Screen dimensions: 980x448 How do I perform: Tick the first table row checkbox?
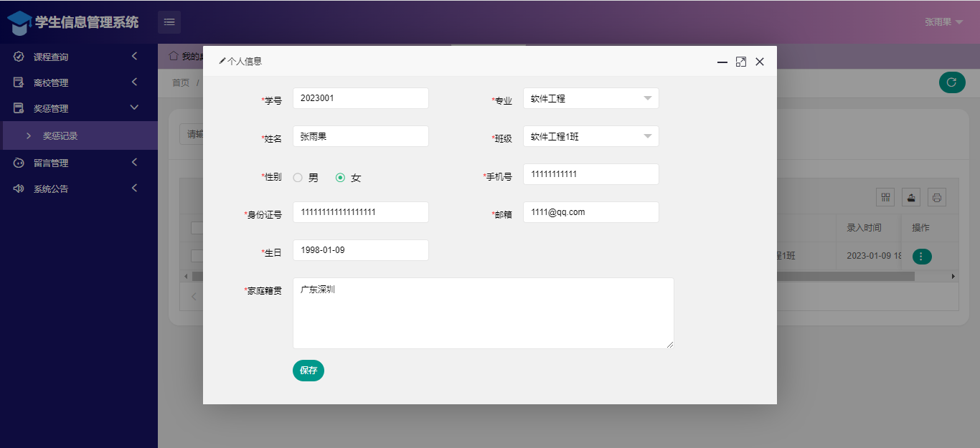click(197, 256)
